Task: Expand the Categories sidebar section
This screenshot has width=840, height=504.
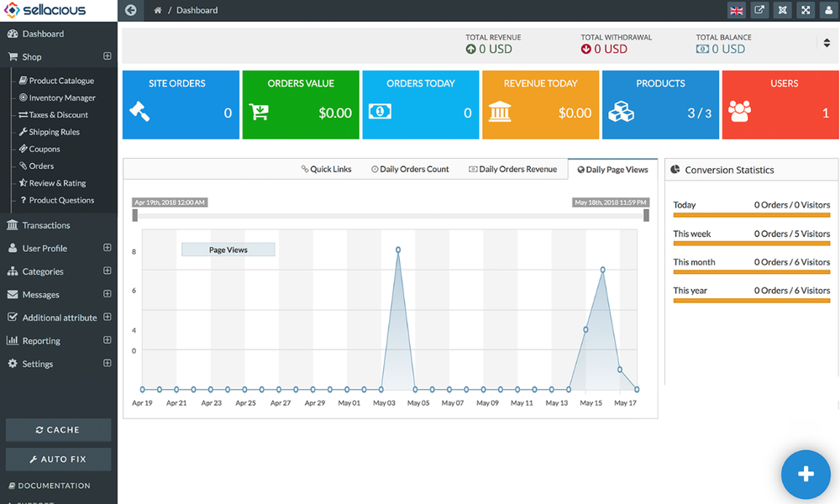Action: tap(107, 271)
